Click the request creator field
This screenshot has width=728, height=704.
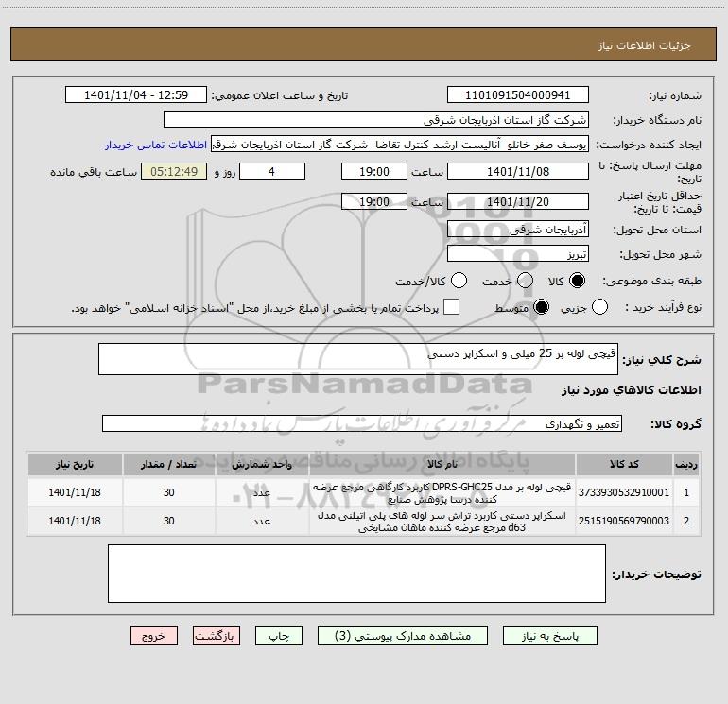tap(400, 145)
